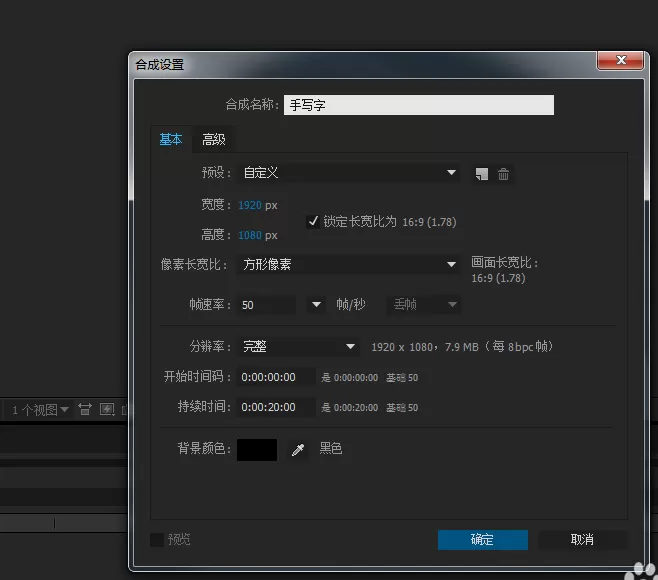Click the black background color swatch
The image size is (658, 580).
(x=257, y=449)
